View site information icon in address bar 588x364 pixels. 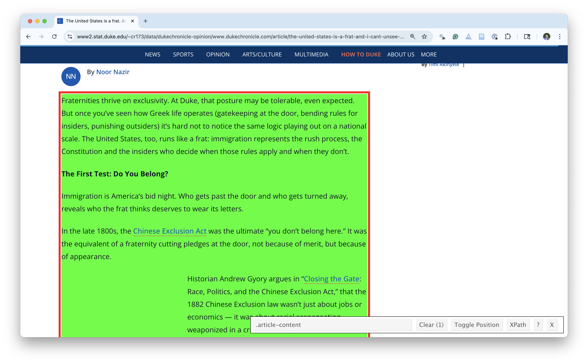point(70,37)
